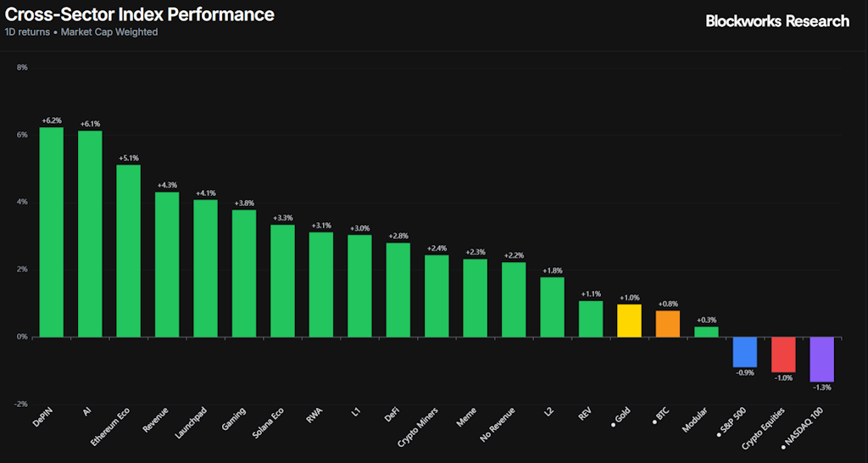
Task: Click the -1.3% NASDAQ value label
Action: pyautogui.click(x=822, y=388)
